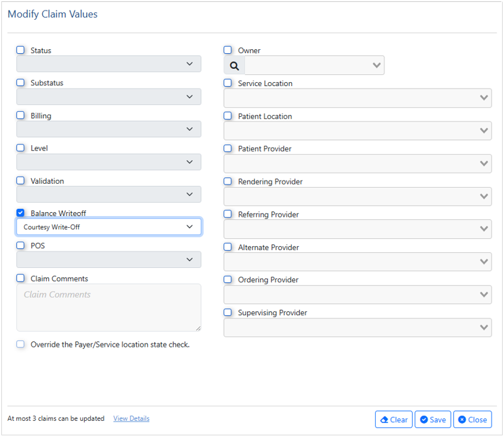
Task: Tick the Claim Comments checkbox
Action: (x=20, y=278)
